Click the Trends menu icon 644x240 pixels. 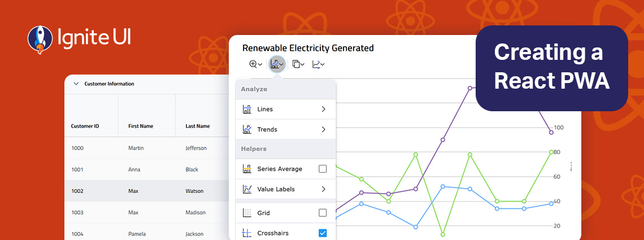tap(247, 129)
